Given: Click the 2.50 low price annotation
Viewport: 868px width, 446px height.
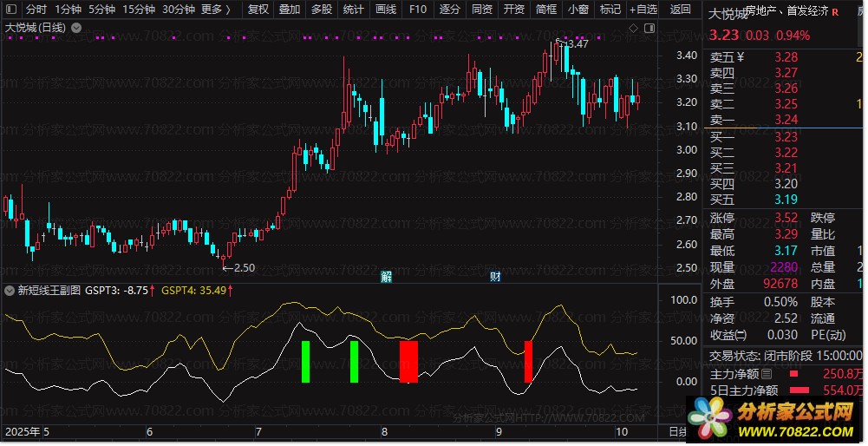Looking at the screenshot, I should pyautogui.click(x=245, y=267).
